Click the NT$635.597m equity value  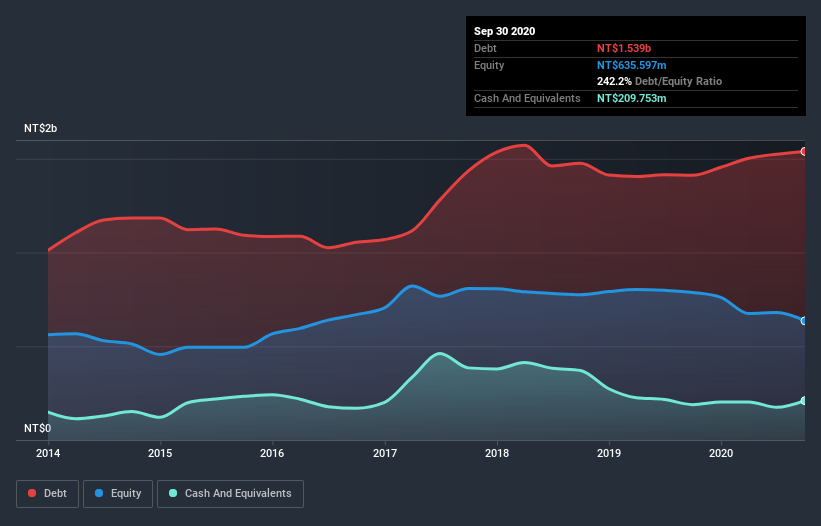[631, 65]
